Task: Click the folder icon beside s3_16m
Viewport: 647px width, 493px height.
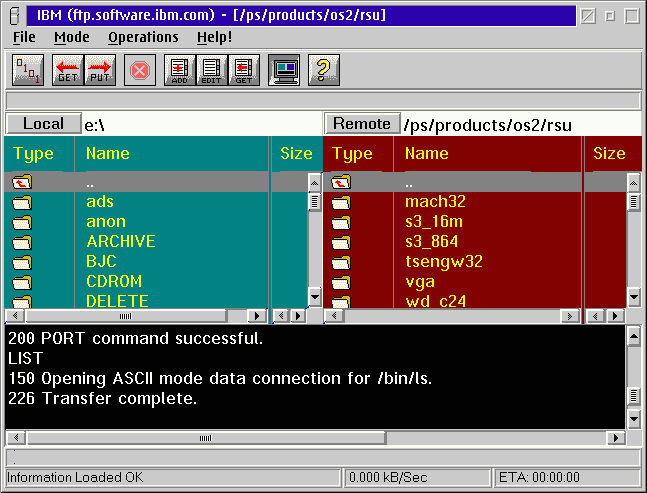Action: pyautogui.click(x=341, y=222)
